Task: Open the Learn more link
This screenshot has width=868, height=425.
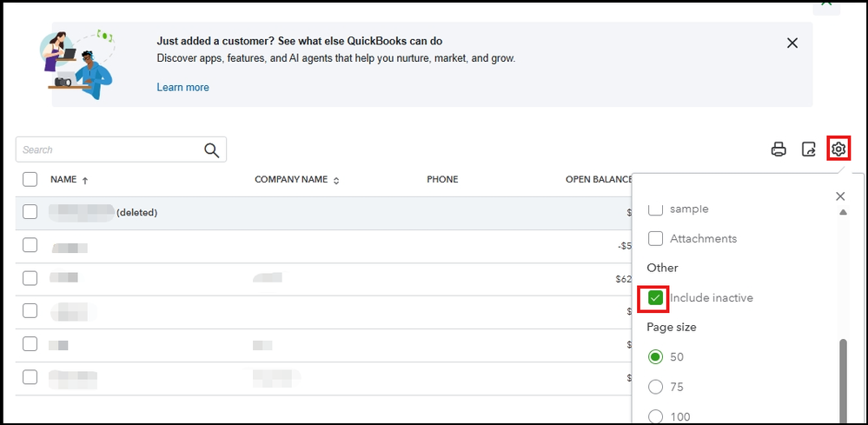Action: (x=182, y=88)
